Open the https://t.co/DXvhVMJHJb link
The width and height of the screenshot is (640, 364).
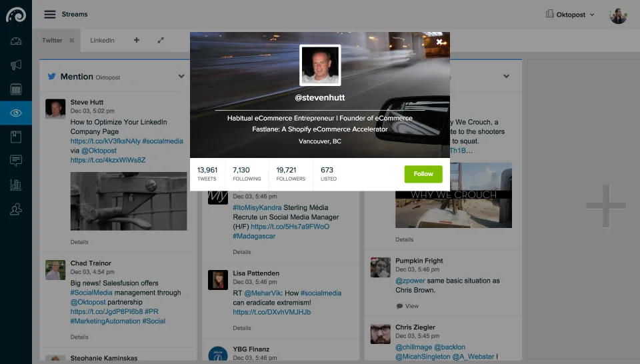pos(272,312)
